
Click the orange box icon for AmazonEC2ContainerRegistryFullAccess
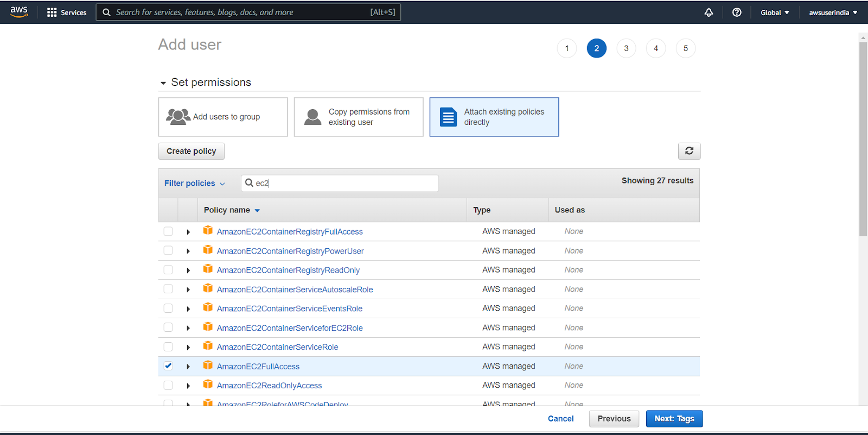[208, 230]
